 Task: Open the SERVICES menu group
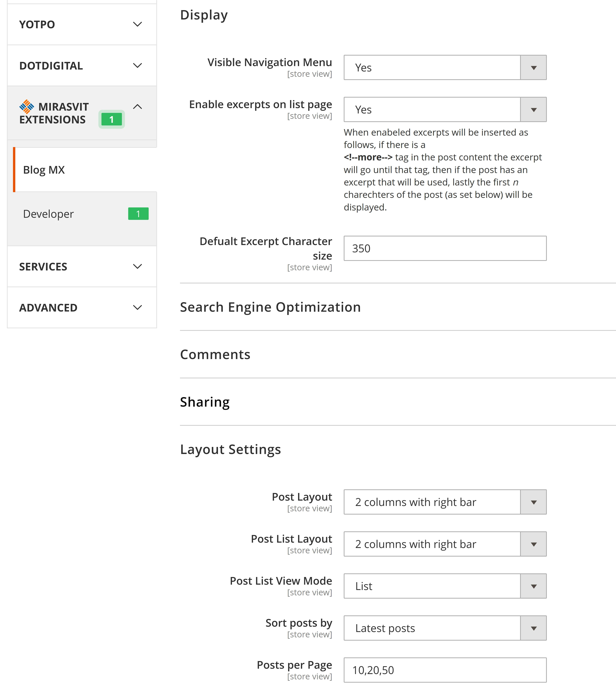click(82, 267)
